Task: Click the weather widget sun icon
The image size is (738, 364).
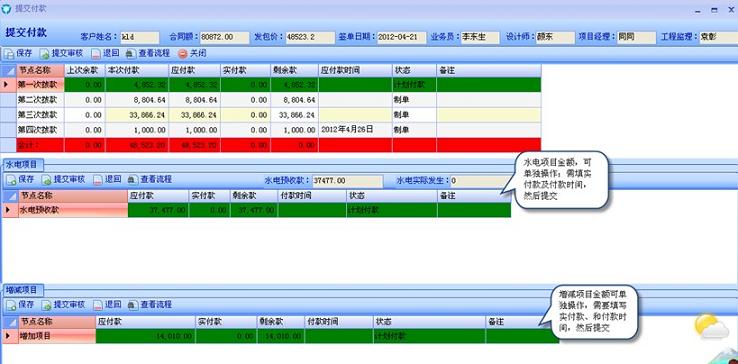Action: [705, 324]
